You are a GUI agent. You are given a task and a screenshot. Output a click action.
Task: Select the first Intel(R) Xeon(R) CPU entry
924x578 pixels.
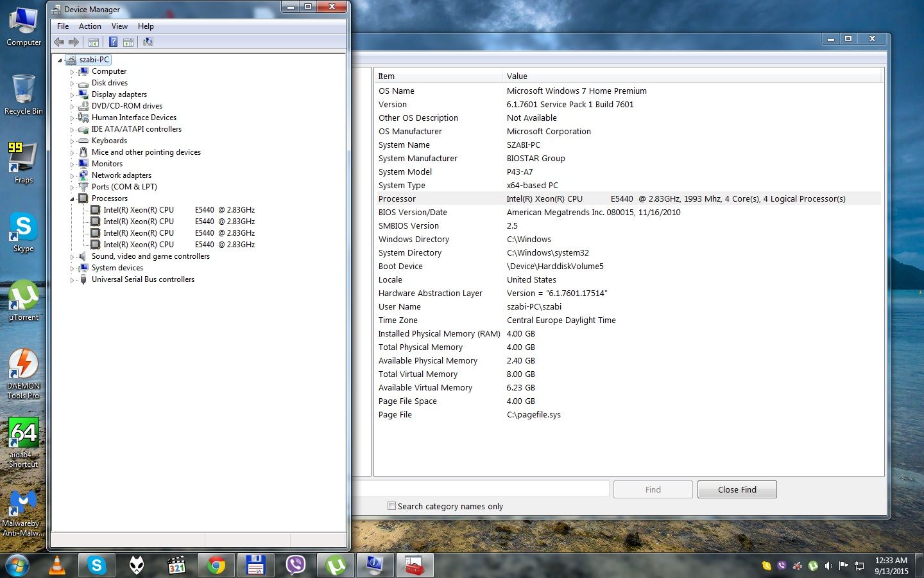(x=179, y=210)
